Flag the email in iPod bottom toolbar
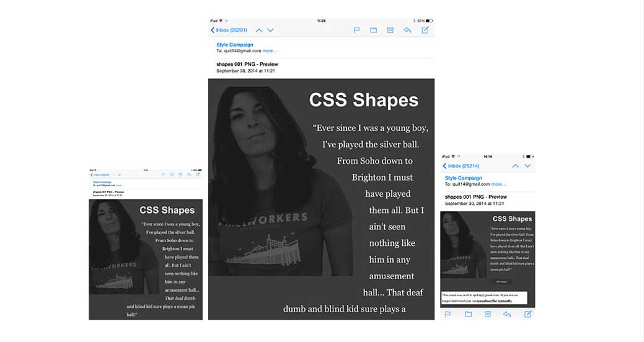This screenshot has height=342, width=644. click(x=448, y=314)
